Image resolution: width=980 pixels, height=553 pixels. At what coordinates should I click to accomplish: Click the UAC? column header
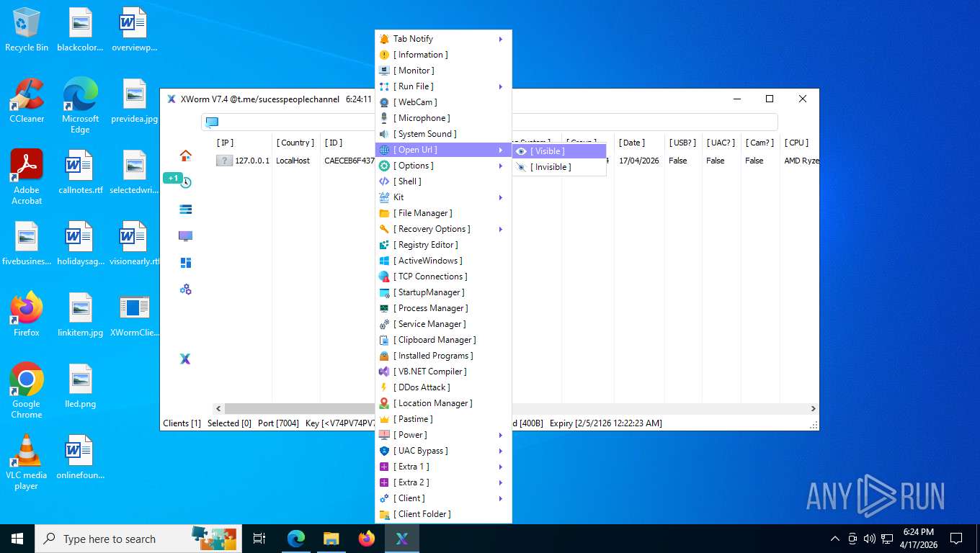point(721,143)
